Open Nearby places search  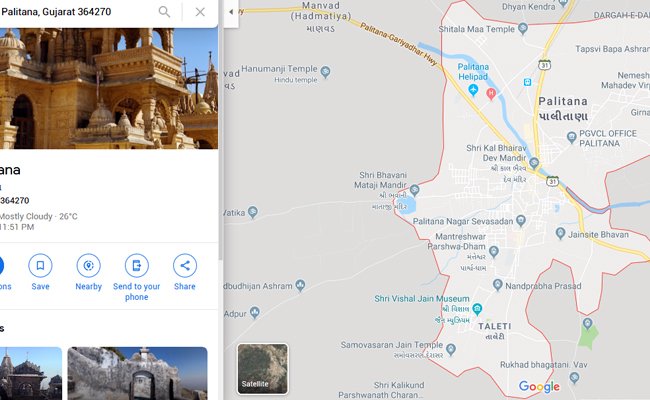(88, 266)
